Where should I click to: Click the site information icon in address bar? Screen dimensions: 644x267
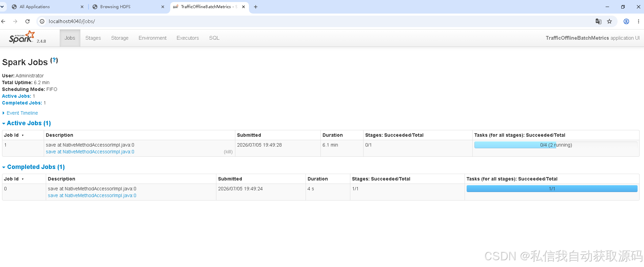pos(42,21)
